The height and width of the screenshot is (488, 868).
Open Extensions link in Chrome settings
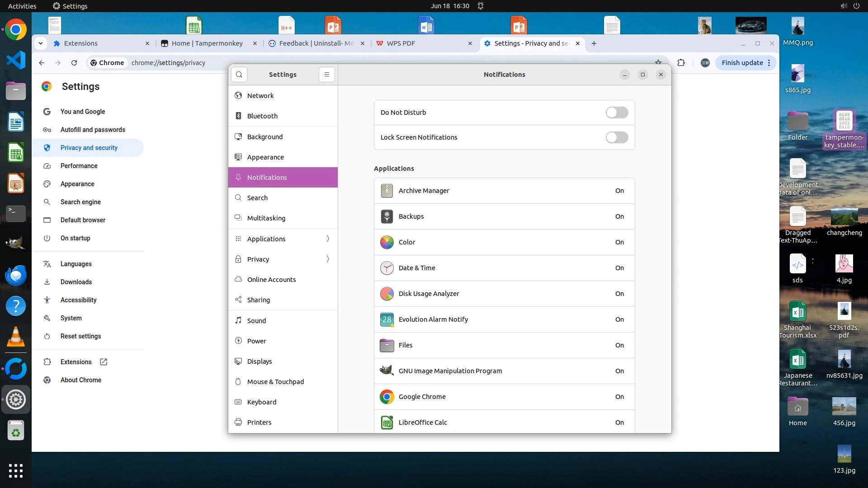pos(76,362)
